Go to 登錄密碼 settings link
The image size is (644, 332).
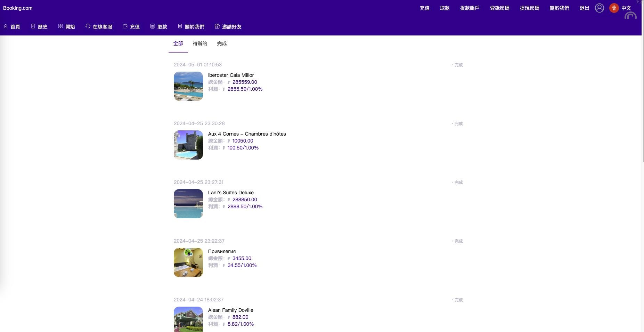(x=499, y=8)
